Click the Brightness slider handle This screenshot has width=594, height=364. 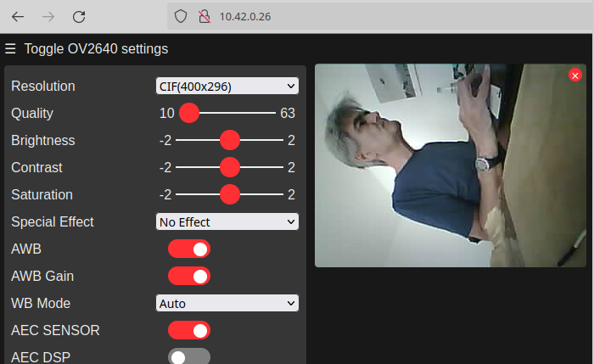[x=229, y=140]
